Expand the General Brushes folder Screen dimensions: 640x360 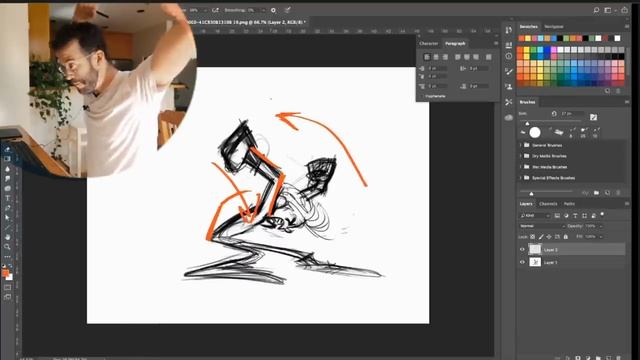point(521,145)
